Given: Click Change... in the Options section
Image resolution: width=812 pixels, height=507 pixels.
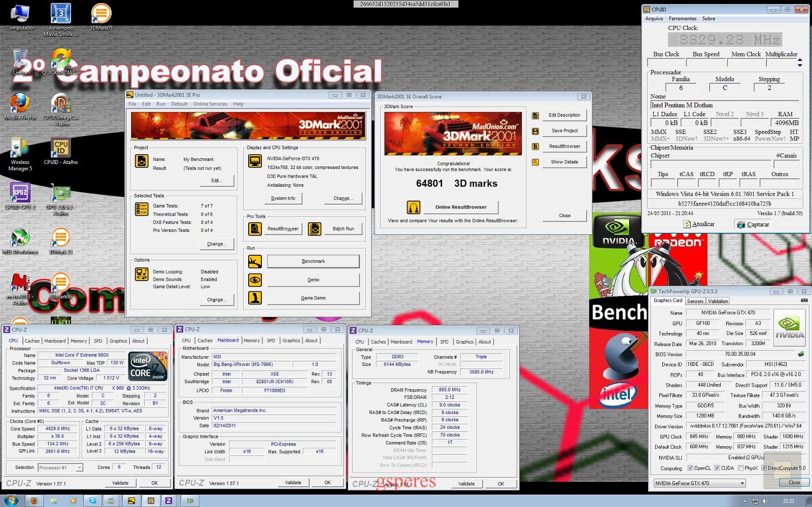Looking at the screenshot, I should pos(217,300).
